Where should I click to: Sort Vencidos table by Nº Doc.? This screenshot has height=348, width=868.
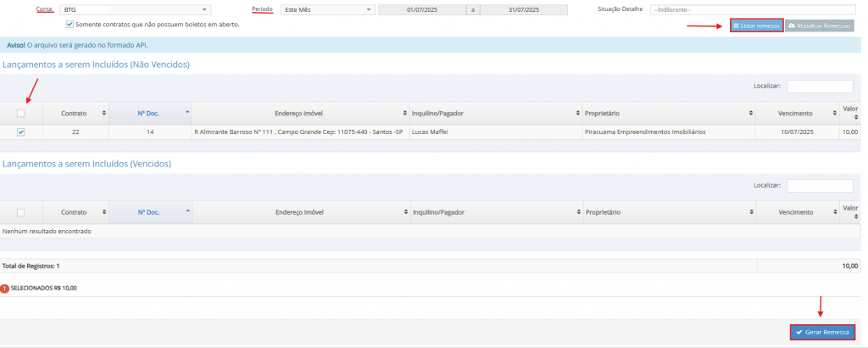coord(150,212)
